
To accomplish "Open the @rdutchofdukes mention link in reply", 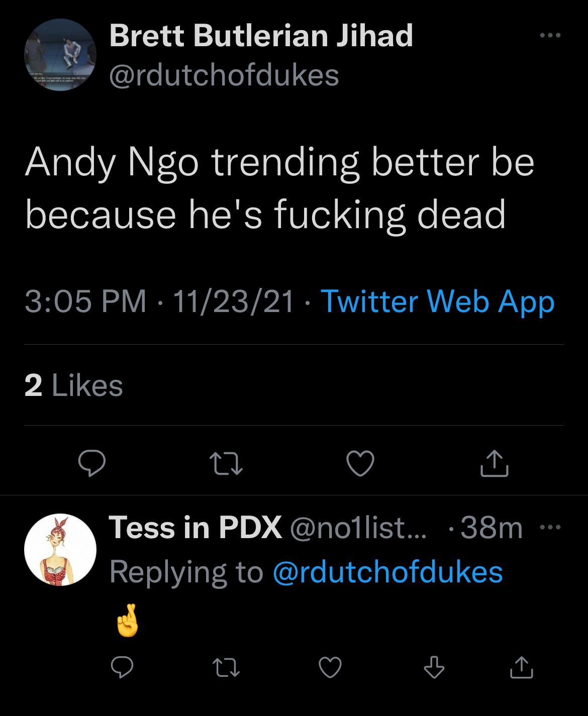I will coord(387,572).
